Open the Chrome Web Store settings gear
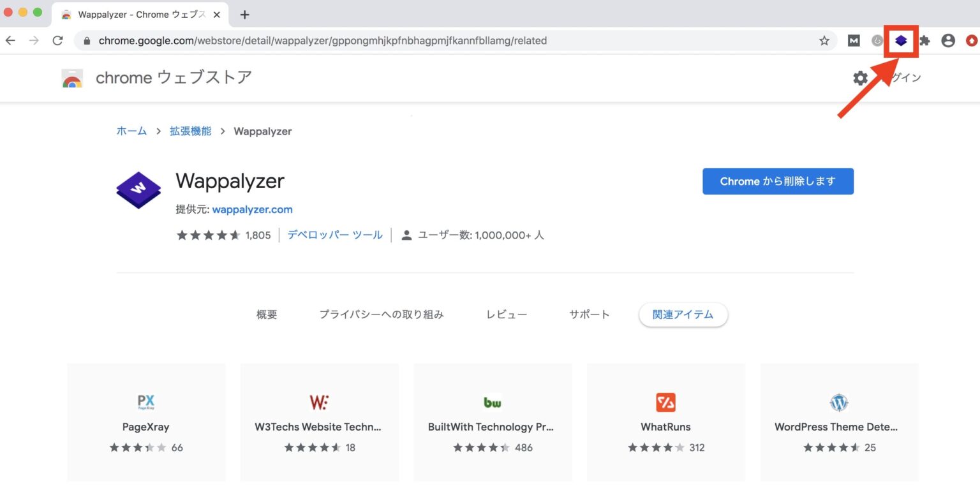This screenshot has width=980, height=488. click(x=860, y=78)
